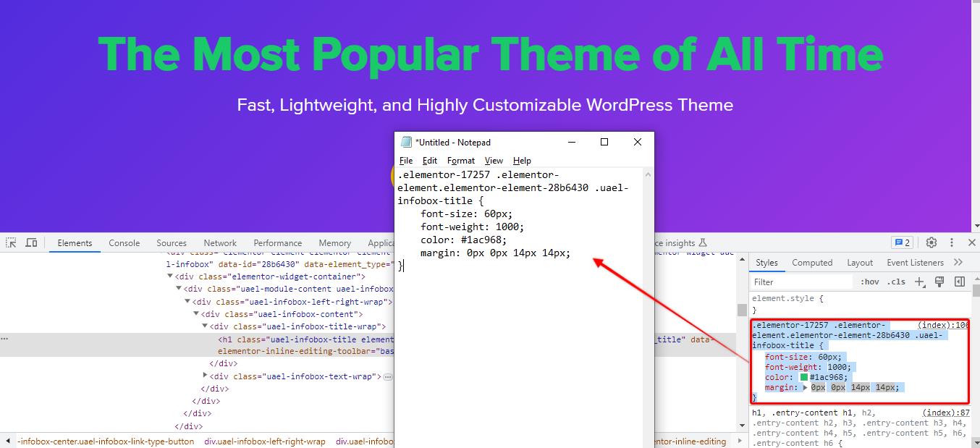Click the green #1ac968 color swatch
Viewport: 980px width, 448px height.
click(803, 376)
